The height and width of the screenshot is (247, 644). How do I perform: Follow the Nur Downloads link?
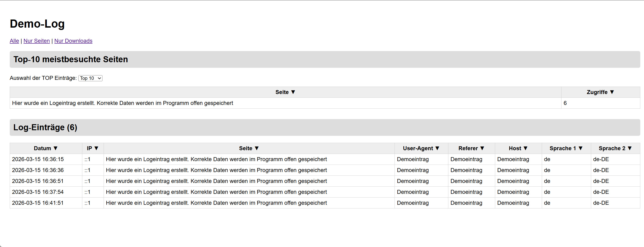73,41
